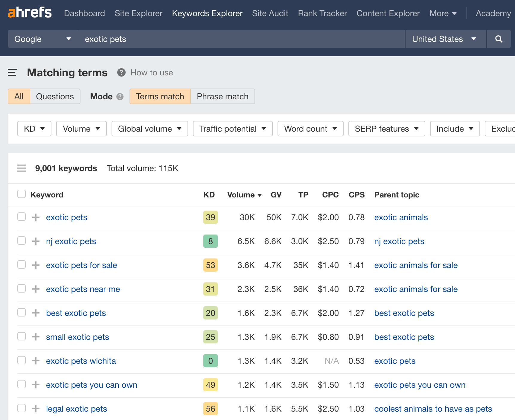Check the 'exotic pets for sale' row checkbox
The image size is (515, 420).
pyautogui.click(x=21, y=264)
